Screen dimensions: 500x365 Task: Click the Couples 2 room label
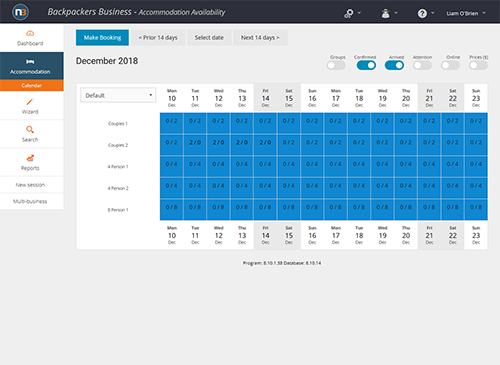118,145
